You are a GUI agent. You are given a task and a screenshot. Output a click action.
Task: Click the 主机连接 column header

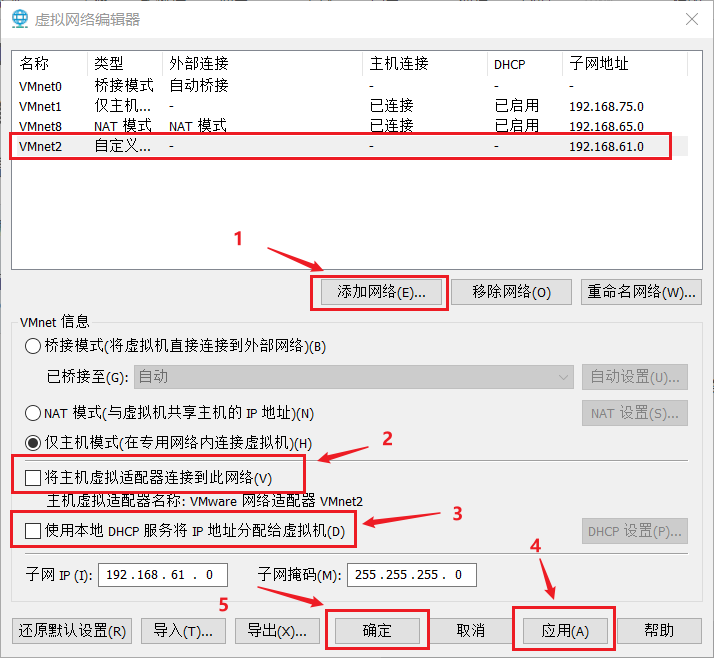coord(425,64)
